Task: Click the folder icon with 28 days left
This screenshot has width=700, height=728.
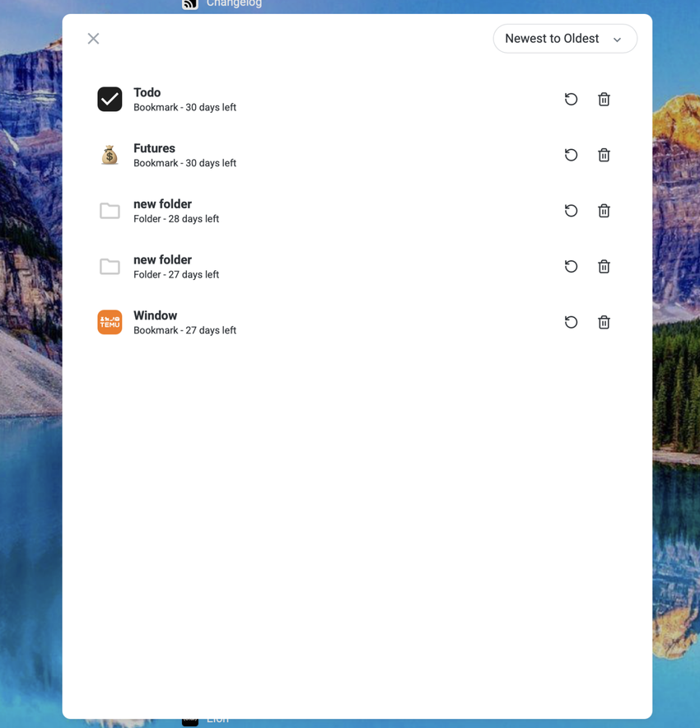Action: point(110,211)
